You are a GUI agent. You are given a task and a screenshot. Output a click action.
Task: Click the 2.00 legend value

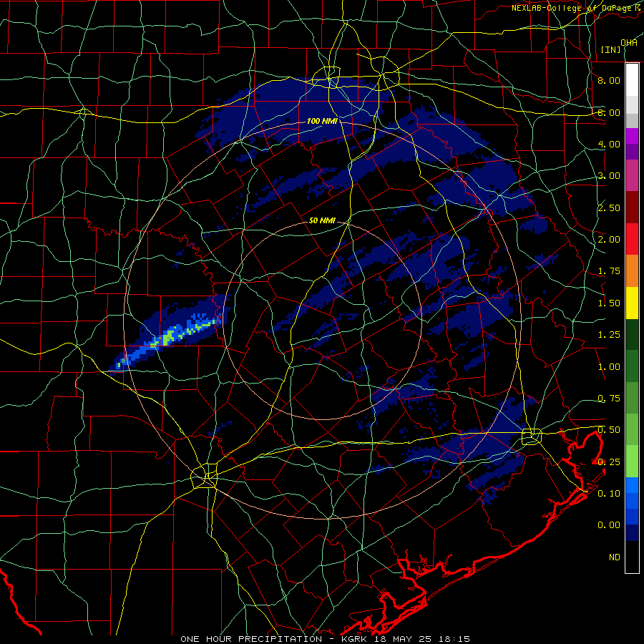(x=609, y=240)
